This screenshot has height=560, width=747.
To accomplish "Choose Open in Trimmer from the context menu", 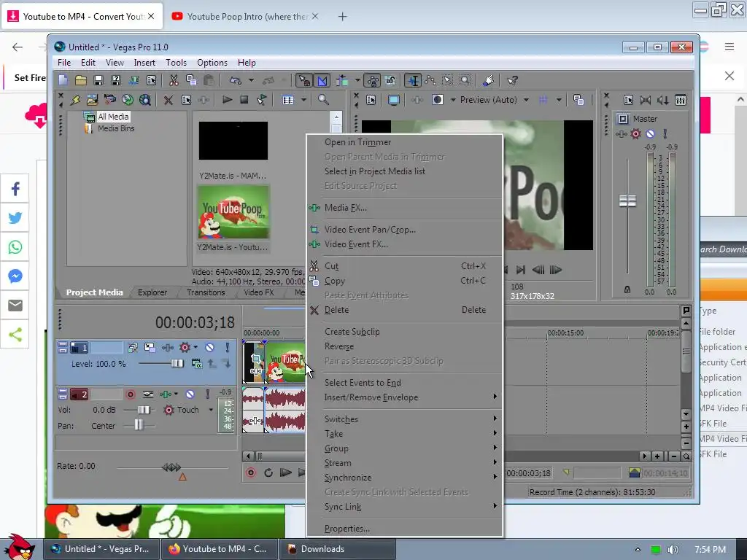I will point(404,142).
